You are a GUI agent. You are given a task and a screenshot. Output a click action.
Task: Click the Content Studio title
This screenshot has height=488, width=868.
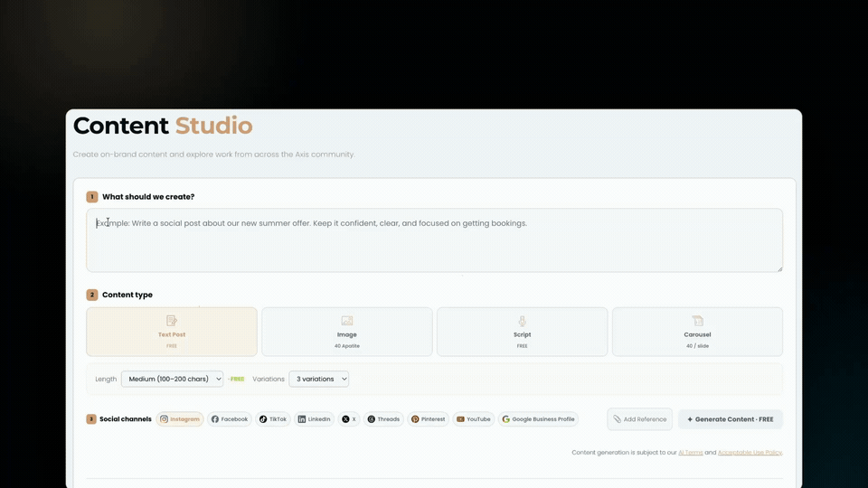163,126
